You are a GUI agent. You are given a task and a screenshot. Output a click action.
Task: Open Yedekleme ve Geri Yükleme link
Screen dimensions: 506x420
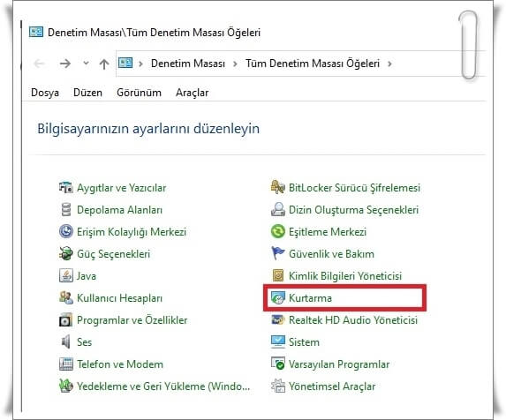163,386
